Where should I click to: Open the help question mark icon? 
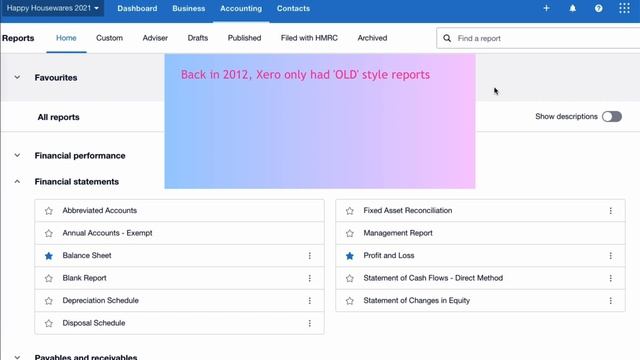click(x=598, y=8)
